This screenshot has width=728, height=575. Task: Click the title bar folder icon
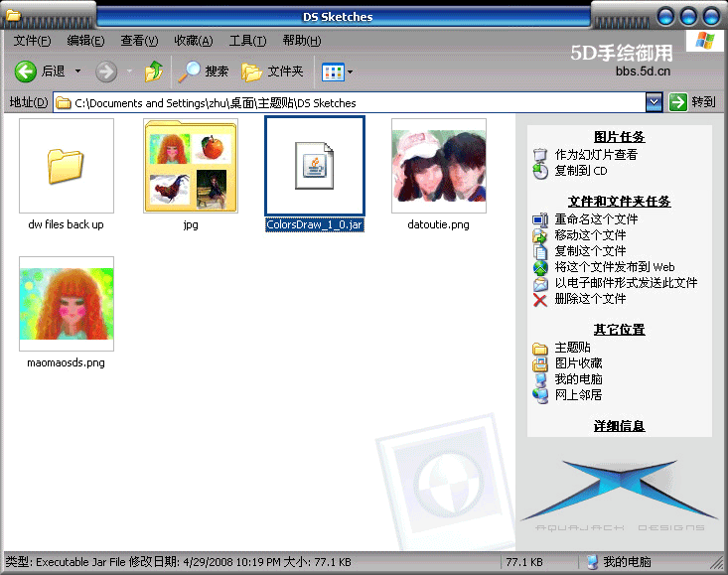click(13, 15)
